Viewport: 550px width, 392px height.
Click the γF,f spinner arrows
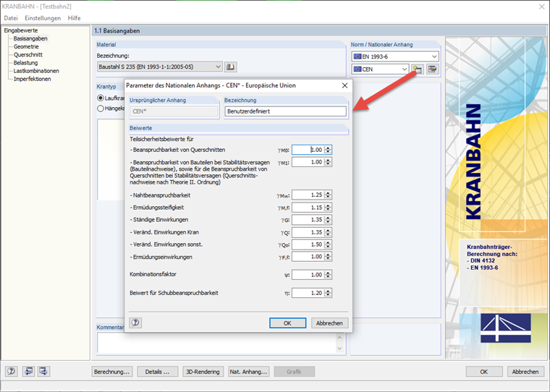click(x=328, y=257)
